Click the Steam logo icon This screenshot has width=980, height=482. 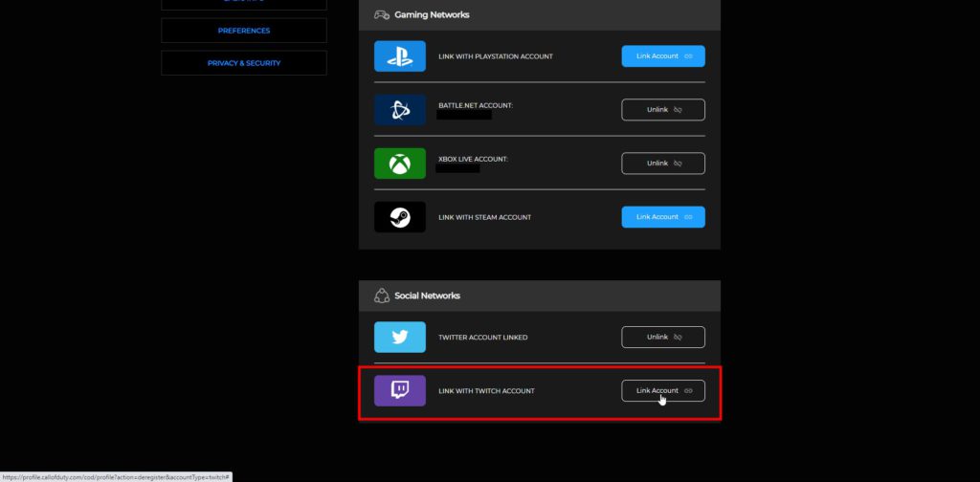coord(399,217)
